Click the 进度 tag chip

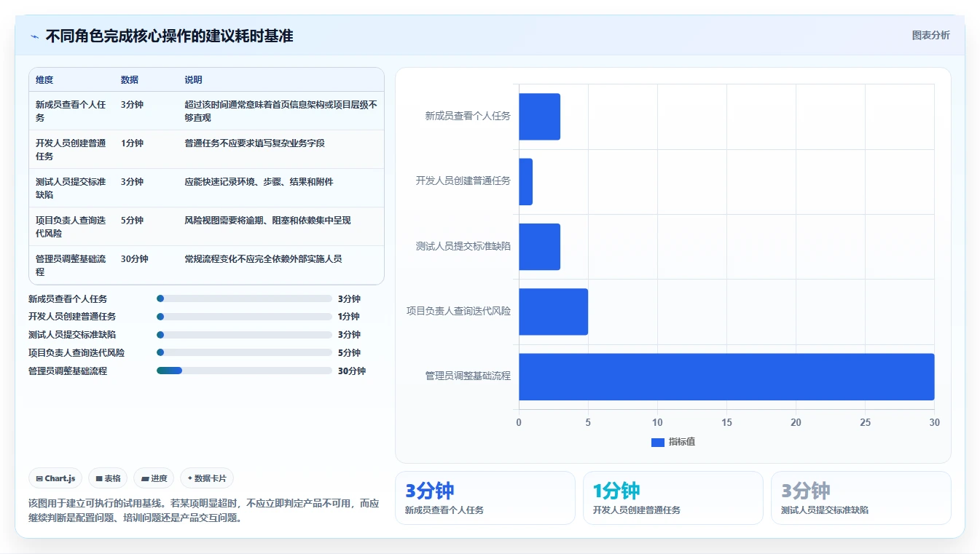pyautogui.click(x=154, y=478)
